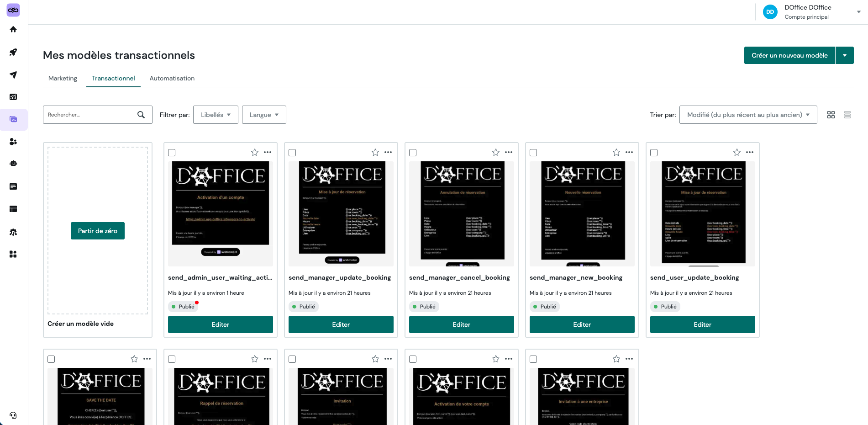Star the send_manager_update_booking template
The width and height of the screenshot is (868, 425).
[x=375, y=153]
